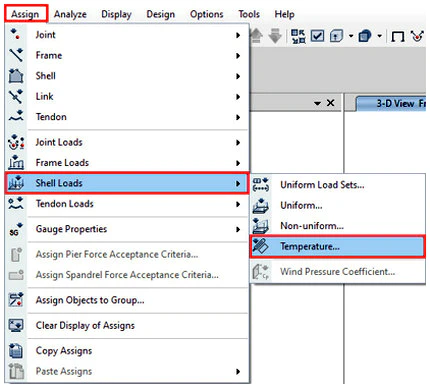Click the Wind Pressure Coefficient icon

[261, 272]
